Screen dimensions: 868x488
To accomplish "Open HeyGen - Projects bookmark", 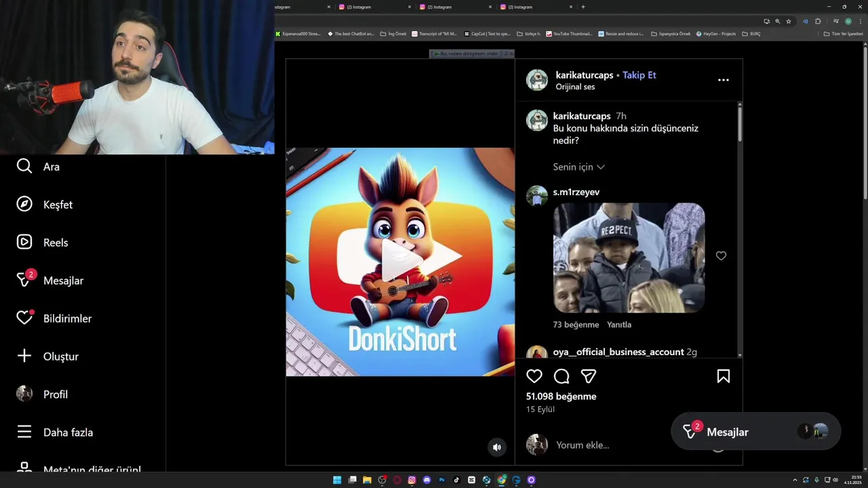I will tap(716, 34).
